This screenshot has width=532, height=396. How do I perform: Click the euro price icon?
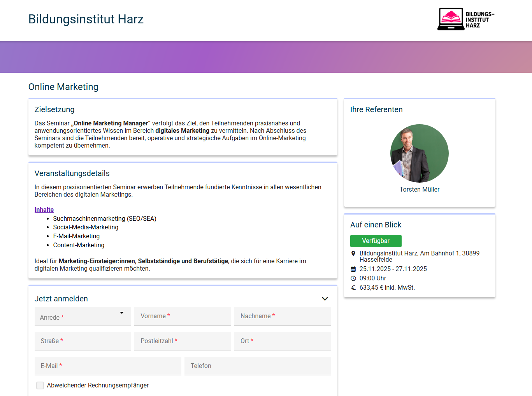pyautogui.click(x=353, y=288)
